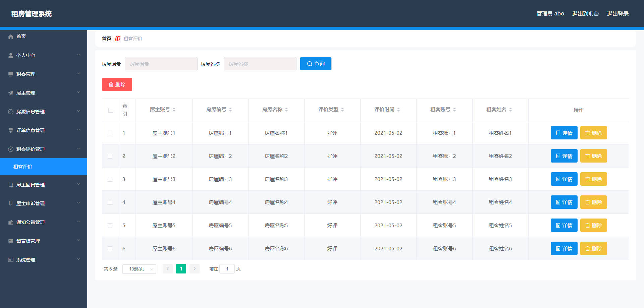Go to the next page arrow
Image resolution: width=644 pixels, height=308 pixels.
tap(195, 269)
